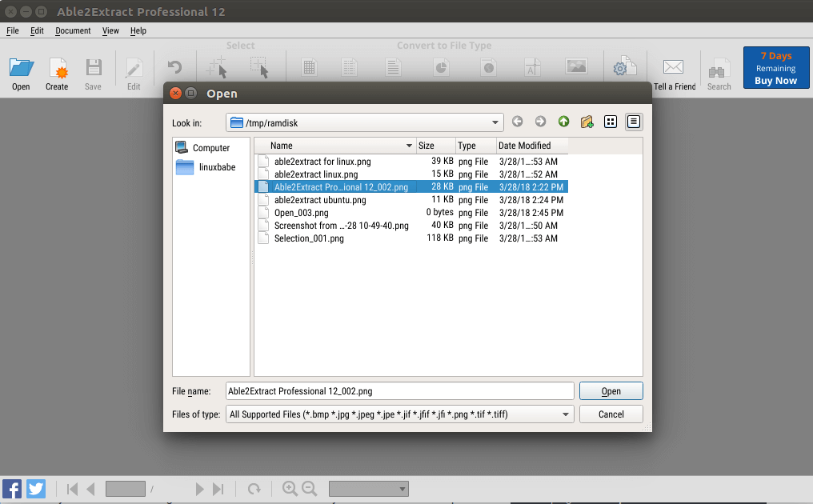Open the View menu
This screenshot has height=504, width=813.
(110, 30)
